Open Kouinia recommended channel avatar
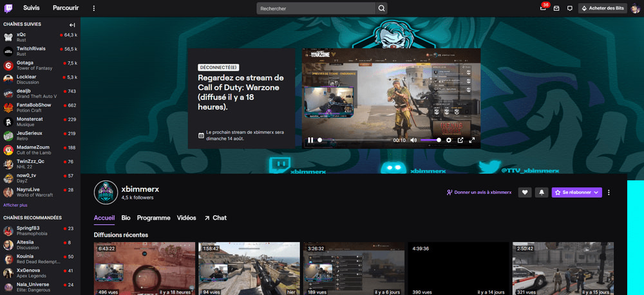Screen dimensions: 644x295 (x=8, y=260)
